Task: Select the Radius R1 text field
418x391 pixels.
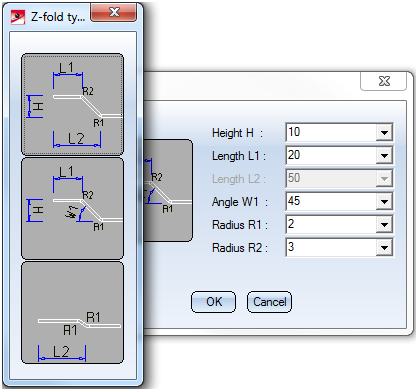Action: [x=331, y=225]
